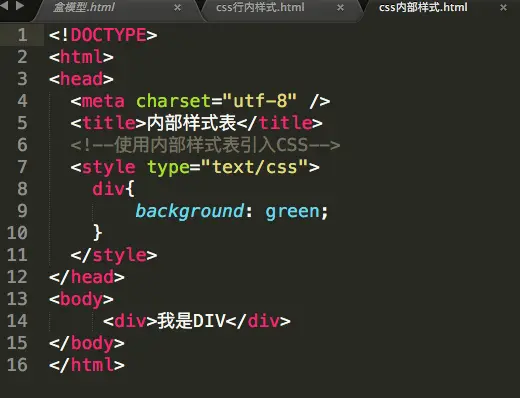Close the 盒模型.html tab
Image resolution: width=520 pixels, height=398 pixels.
(x=178, y=7)
